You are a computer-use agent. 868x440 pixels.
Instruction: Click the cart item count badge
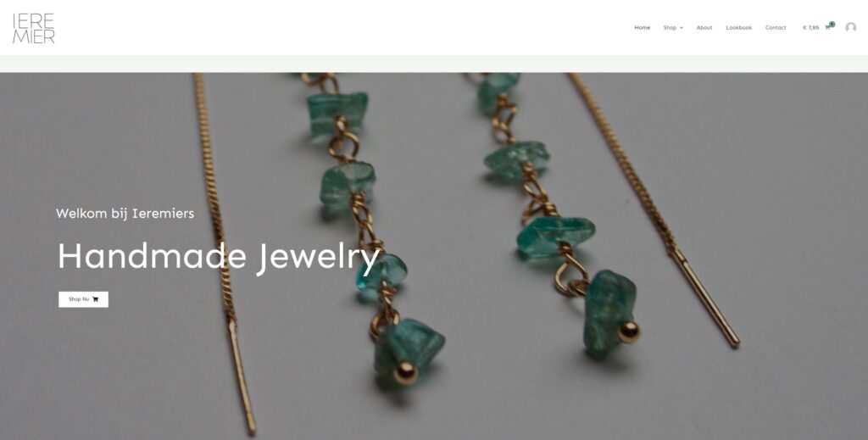point(832,24)
